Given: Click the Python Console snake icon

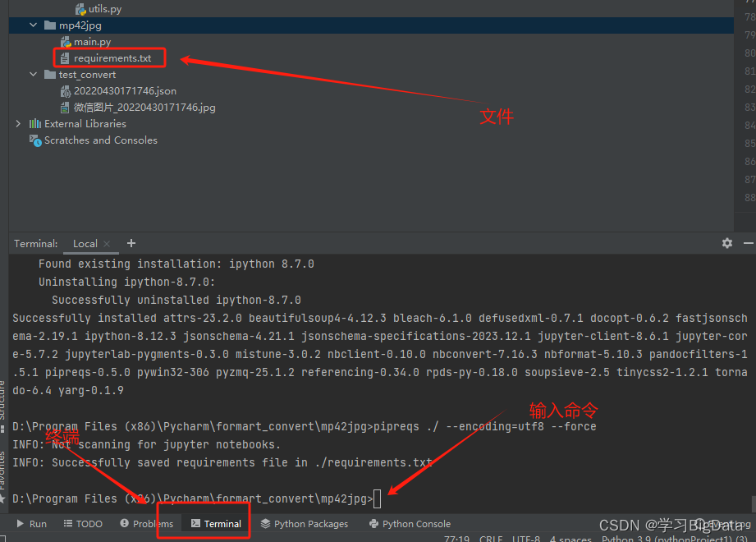Looking at the screenshot, I should pyautogui.click(x=373, y=523).
